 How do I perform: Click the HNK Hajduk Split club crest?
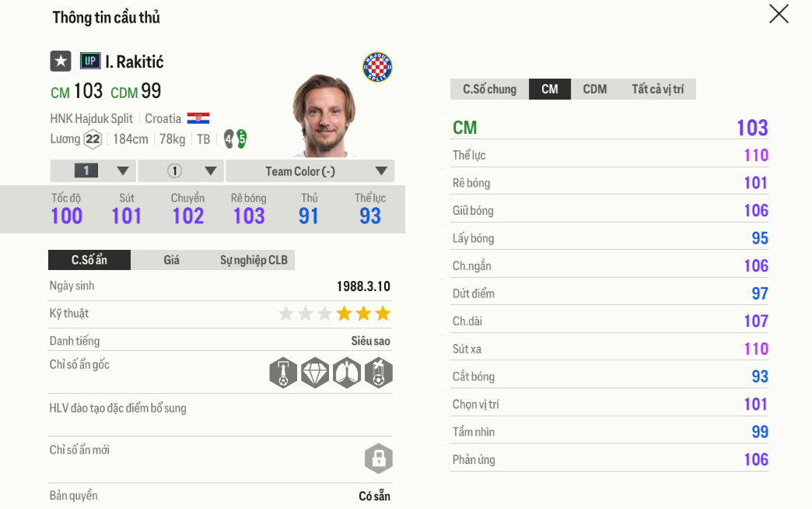(376, 65)
